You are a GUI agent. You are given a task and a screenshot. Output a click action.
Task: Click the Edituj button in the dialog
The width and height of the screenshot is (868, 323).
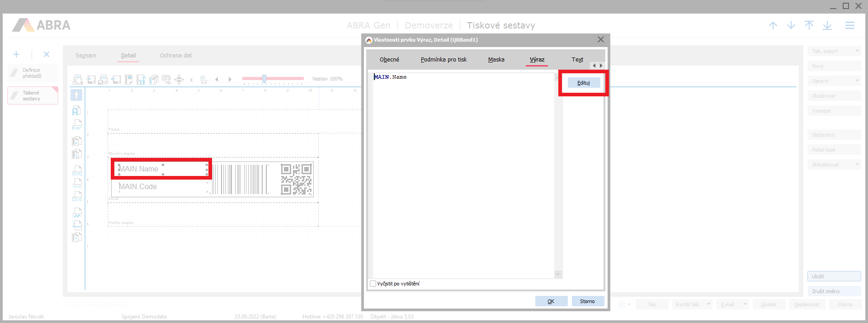584,83
